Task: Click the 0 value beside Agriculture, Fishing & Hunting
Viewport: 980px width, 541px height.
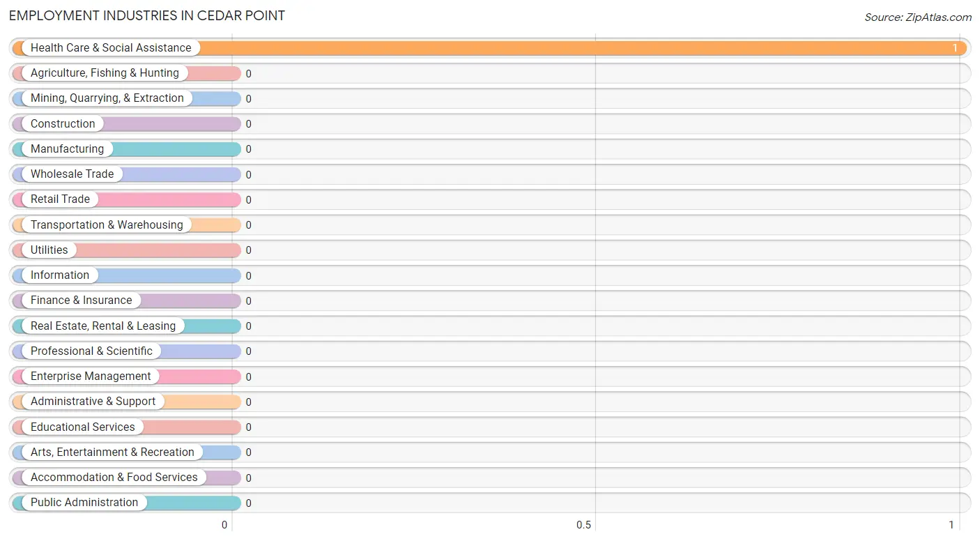Action: 248,74
